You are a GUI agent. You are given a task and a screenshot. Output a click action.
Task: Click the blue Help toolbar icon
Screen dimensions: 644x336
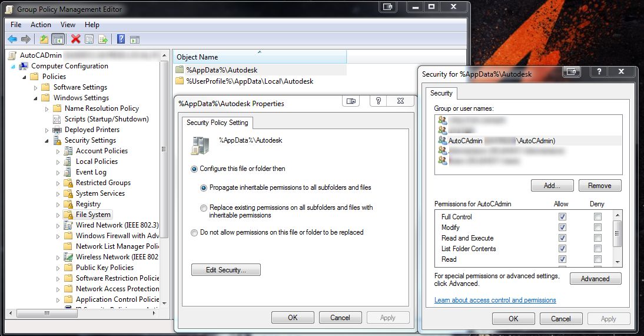pos(121,39)
